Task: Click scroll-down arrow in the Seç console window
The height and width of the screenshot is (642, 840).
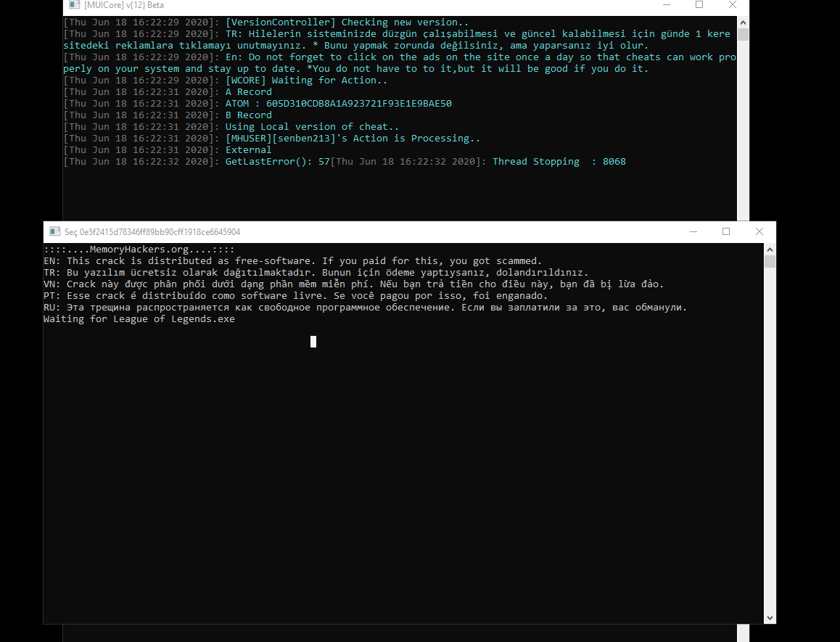Action: tap(770, 618)
